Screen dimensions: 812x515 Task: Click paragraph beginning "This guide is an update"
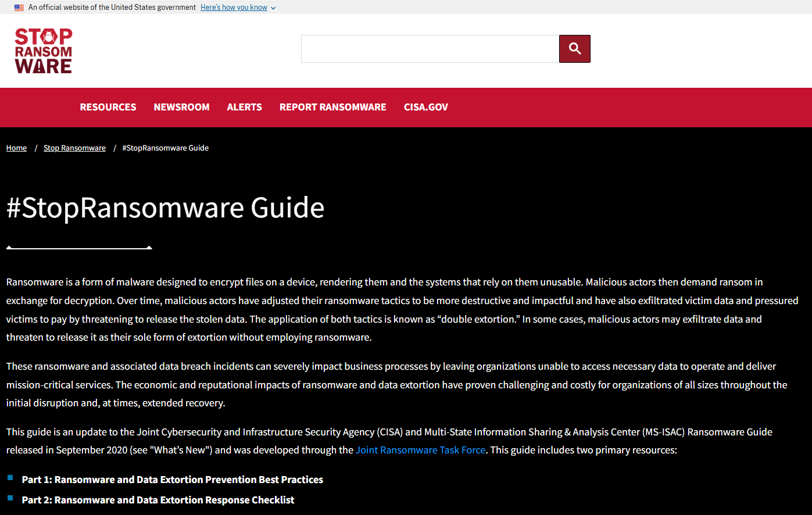pyautogui.click(x=389, y=441)
